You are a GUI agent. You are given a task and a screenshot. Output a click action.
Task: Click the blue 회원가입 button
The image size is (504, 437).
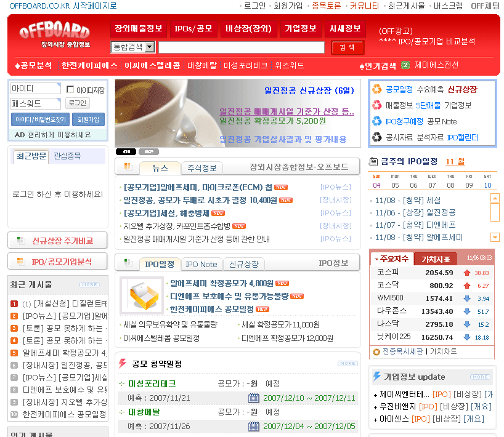click(88, 119)
